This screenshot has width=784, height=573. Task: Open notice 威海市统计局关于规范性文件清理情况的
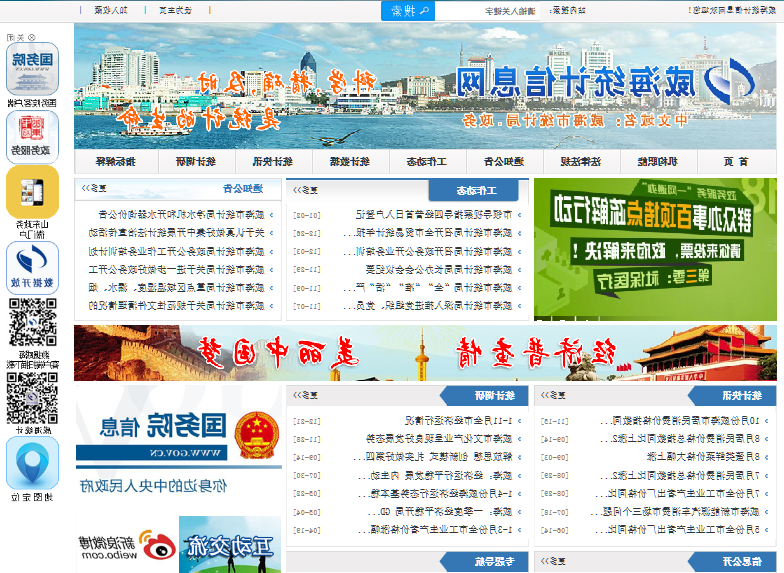(176, 305)
